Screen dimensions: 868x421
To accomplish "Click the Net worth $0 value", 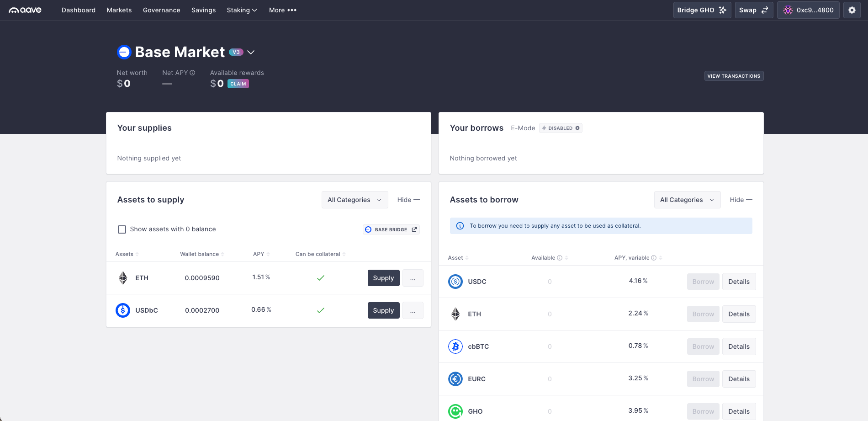I will click(x=124, y=84).
